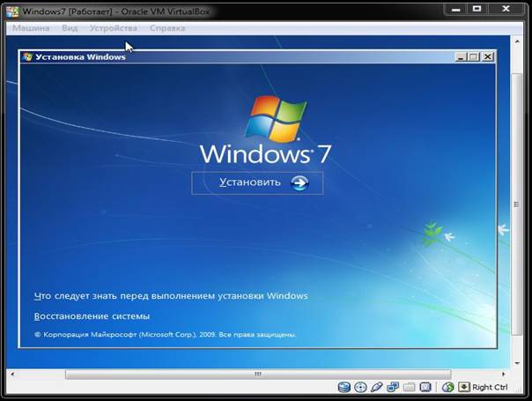The image size is (532, 401).
Task: Open the Восстановление системы link
Action: (92, 316)
